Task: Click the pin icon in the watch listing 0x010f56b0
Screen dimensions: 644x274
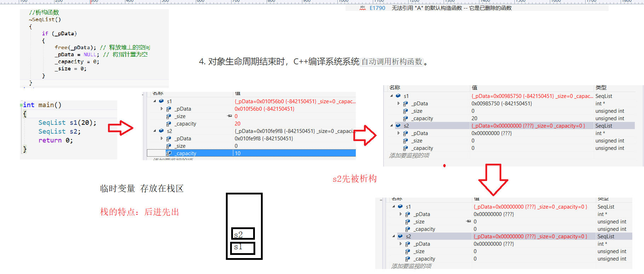Action: (x=229, y=116)
